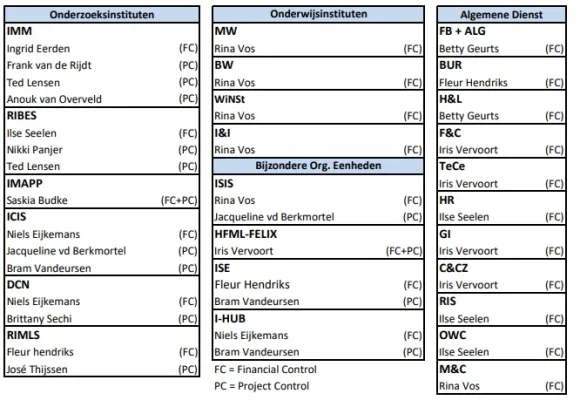Click the PC = Project Control legend
Screen dimensions: 580x407
coord(262,386)
